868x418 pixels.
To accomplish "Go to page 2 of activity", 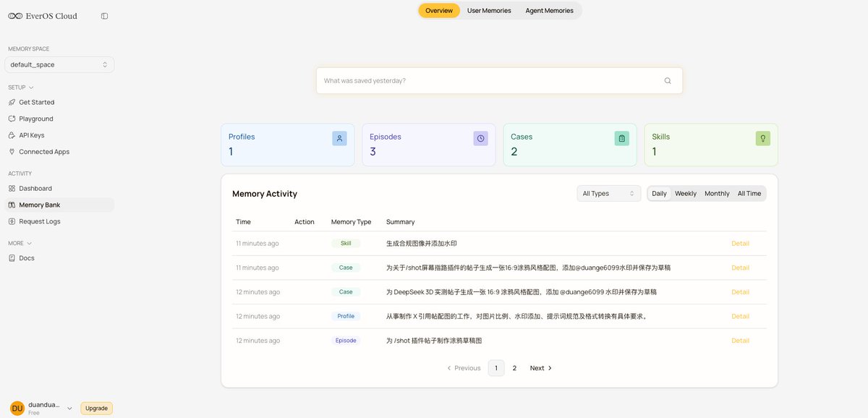I will pyautogui.click(x=514, y=368).
